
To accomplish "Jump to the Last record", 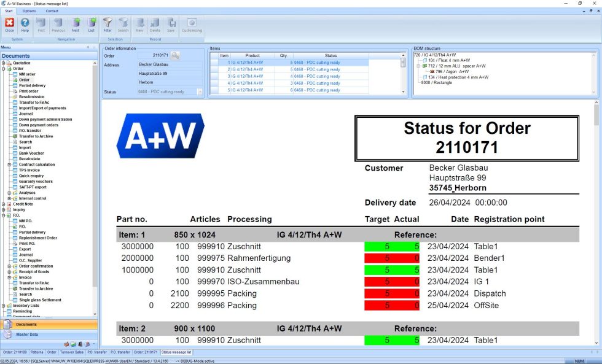I will (93, 26).
